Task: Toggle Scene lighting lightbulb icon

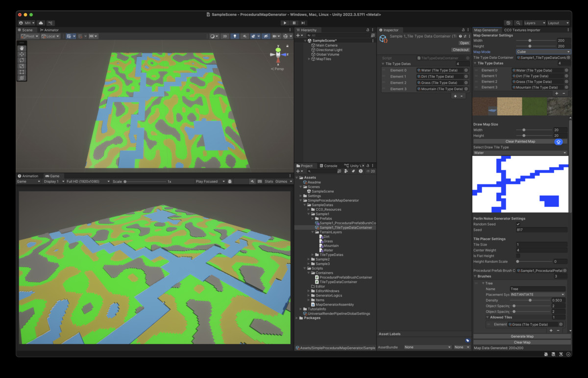Action: coord(235,36)
